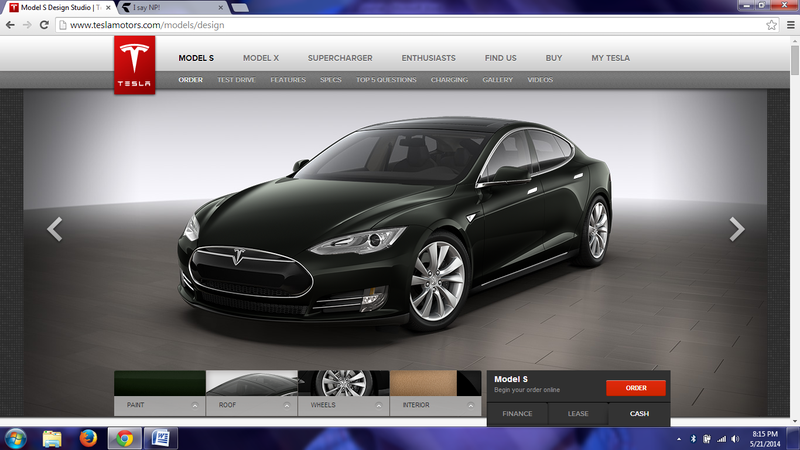Click the FEATURES submenu link
This screenshot has height=450, width=800.
pyautogui.click(x=288, y=80)
